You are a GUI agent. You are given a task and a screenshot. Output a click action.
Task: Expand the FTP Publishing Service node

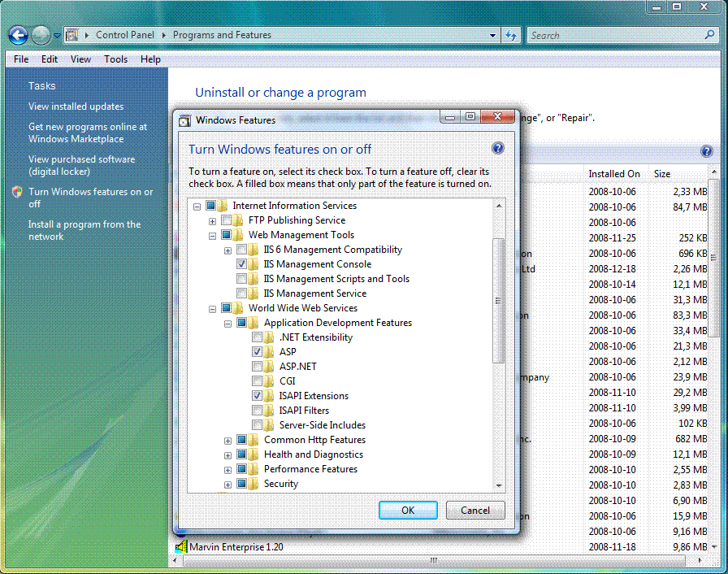212,221
